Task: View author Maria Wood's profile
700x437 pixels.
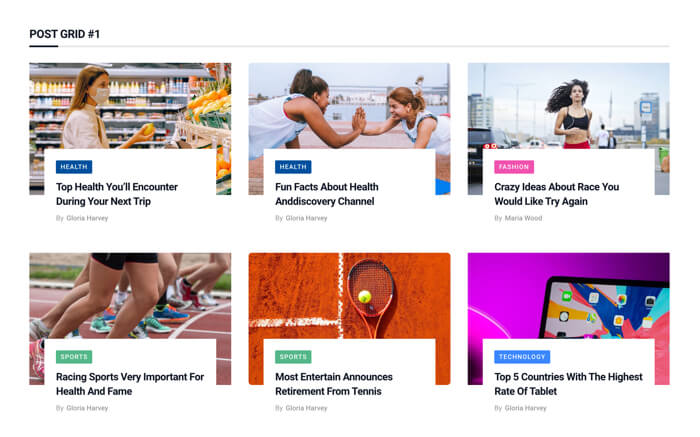Action: (523, 218)
